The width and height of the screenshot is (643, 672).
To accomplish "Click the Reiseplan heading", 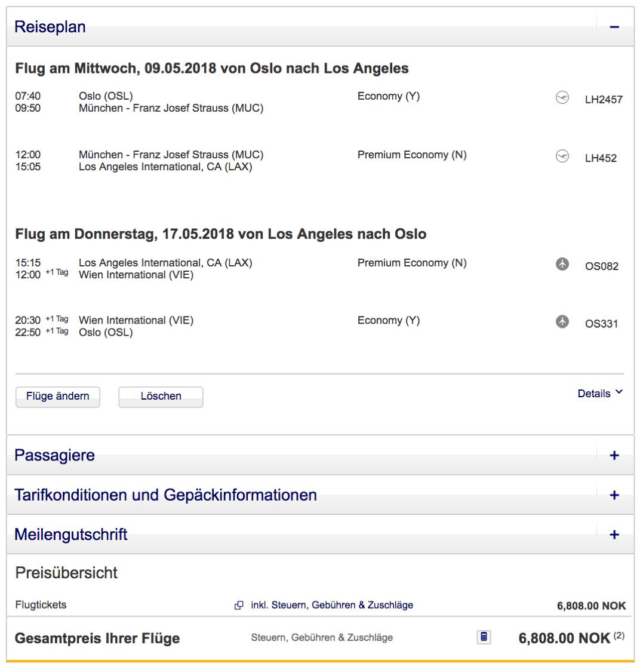I will [x=50, y=26].
